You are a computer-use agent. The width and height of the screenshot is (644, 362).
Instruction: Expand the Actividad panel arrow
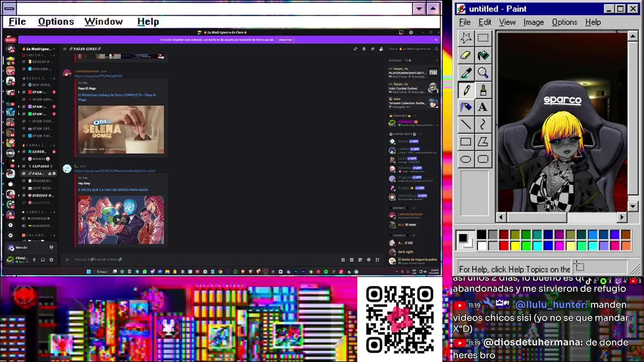[x=436, y=60]
